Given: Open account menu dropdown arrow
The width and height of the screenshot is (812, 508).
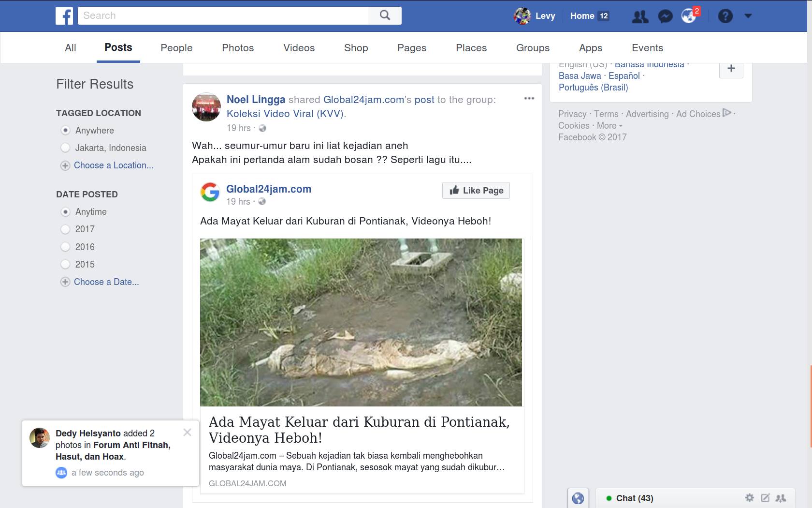Looking at the screenshot, I should [748, 16].
